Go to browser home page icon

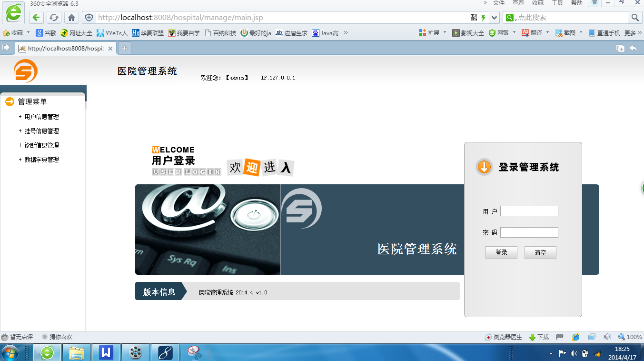point(71,18)
